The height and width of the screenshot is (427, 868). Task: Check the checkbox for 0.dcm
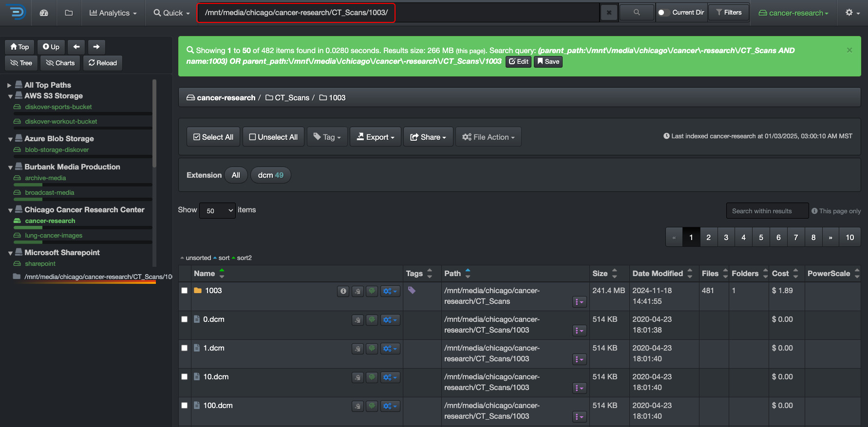185,319
